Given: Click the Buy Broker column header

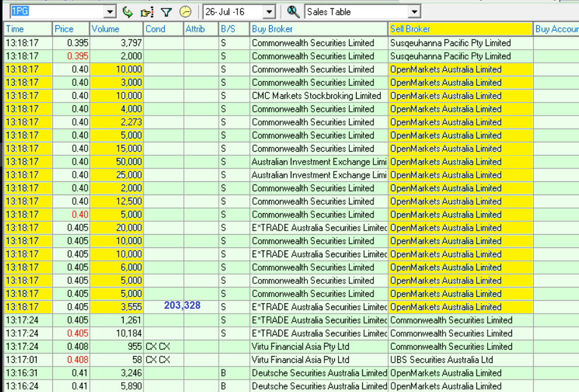Looking at the screenshot, I should point(319,29).
